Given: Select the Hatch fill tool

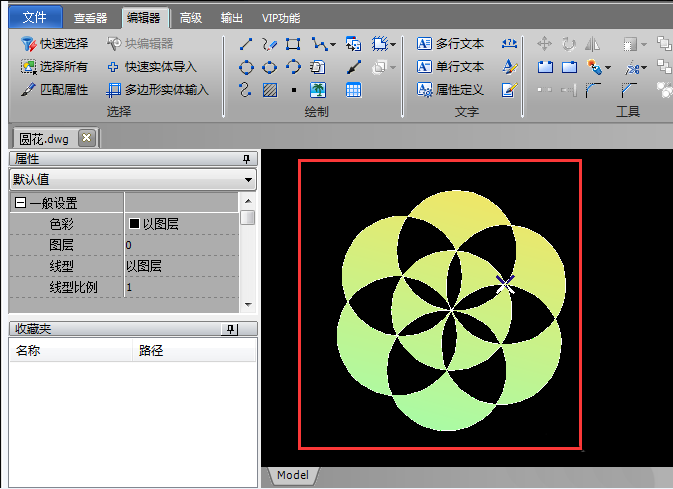Looking at the screenshot, I should pyautogui.click(x=270, y=90).
